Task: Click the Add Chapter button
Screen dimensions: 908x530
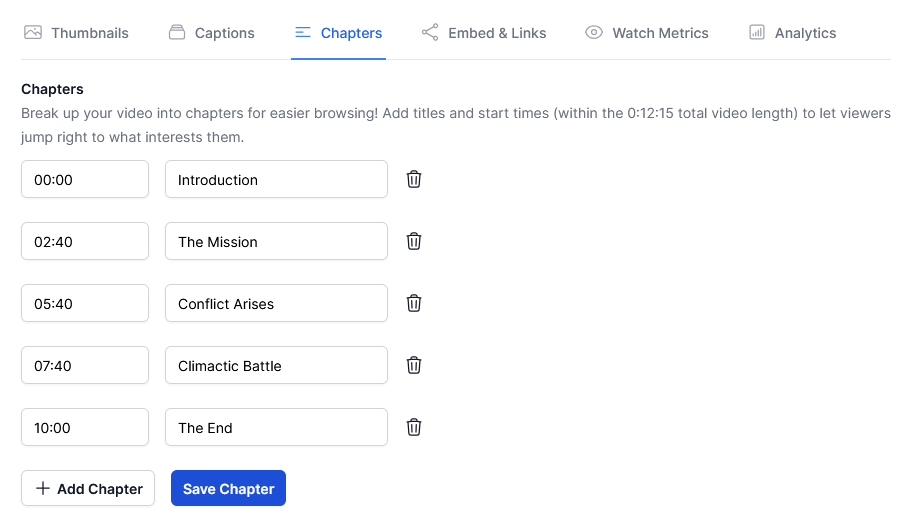Action: (88, 489)
